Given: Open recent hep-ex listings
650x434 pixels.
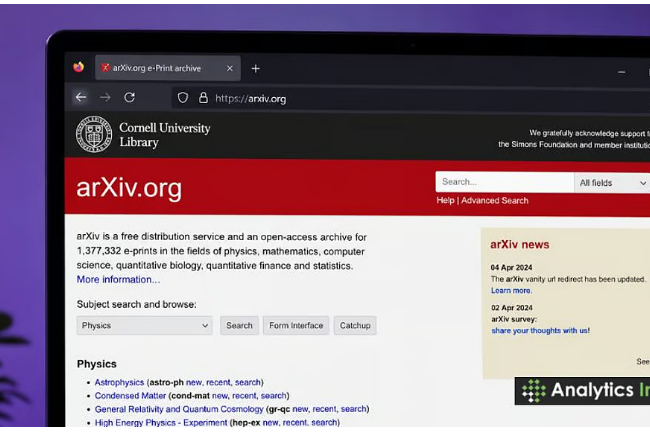Looking at the screenshot, I should coord(295,422).
